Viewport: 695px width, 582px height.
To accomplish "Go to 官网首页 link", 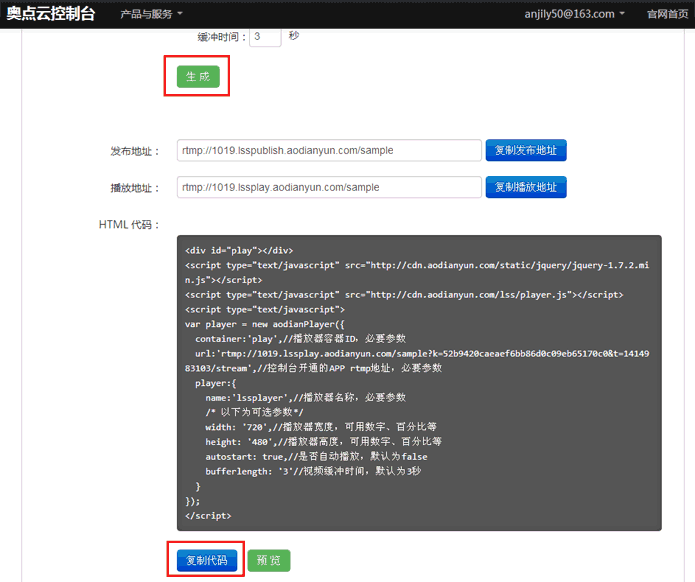I will (668, 14).
